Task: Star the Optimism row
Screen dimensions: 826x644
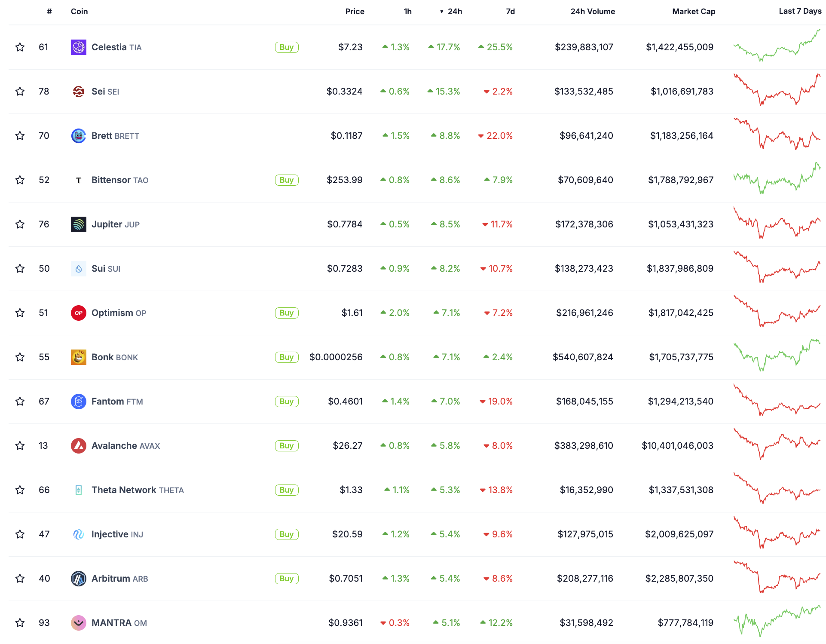Action: [20, 313]
